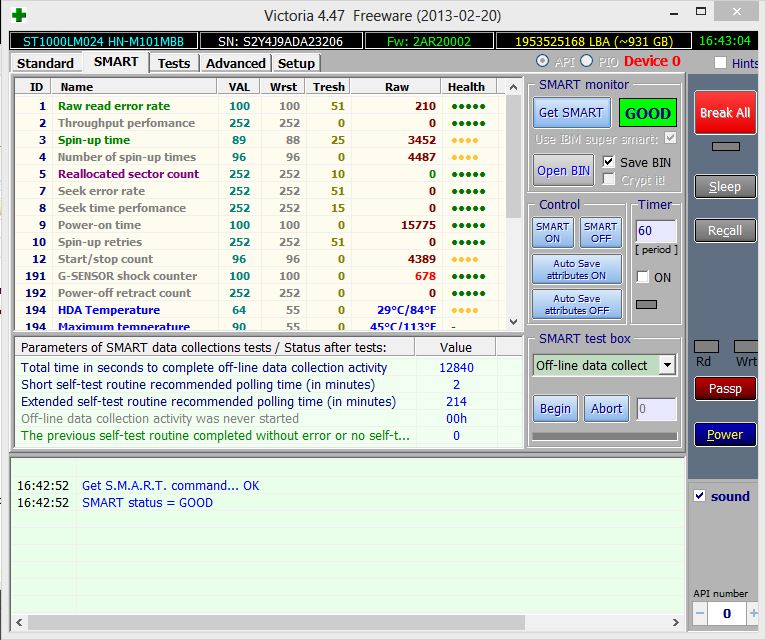Click the SMART test box number field
765x640 pixels.
[657, 409]
